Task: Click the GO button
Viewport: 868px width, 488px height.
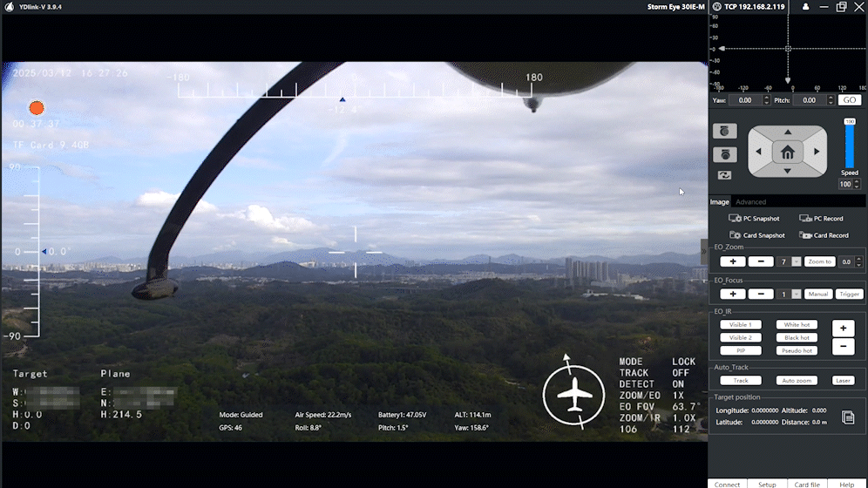Action: [x=850, y=100]
